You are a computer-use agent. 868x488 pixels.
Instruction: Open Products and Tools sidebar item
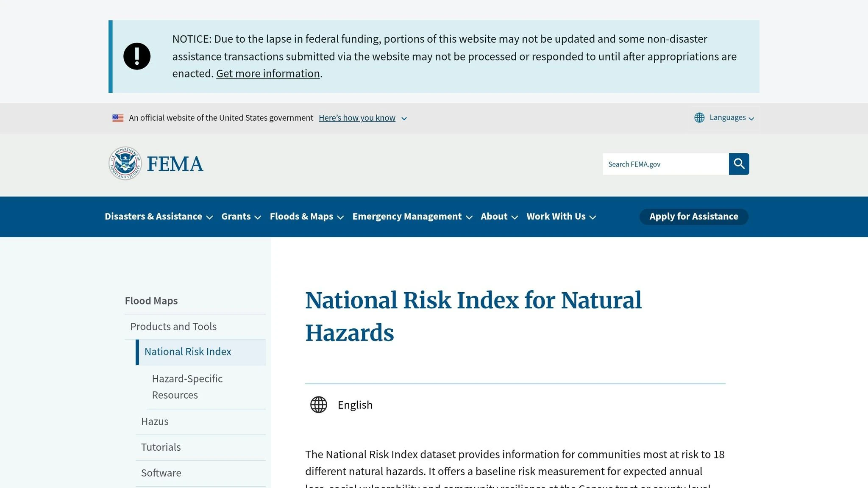(173, 327)
